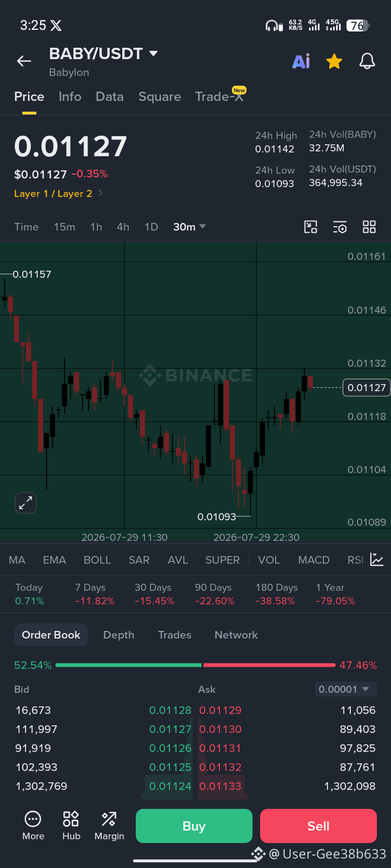This screenshot has height=868, width=391.
Task: Select bid price 0.01126
Action: (x=171, y=748)
